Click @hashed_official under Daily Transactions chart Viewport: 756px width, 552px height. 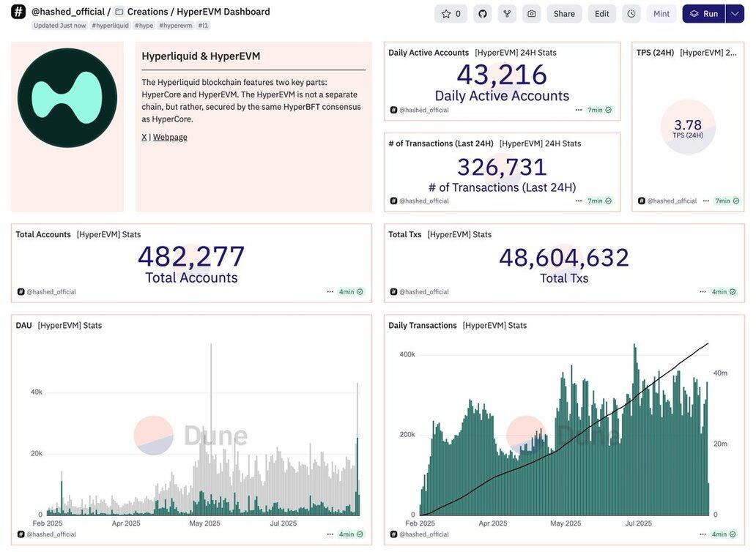tap(424, 534)
